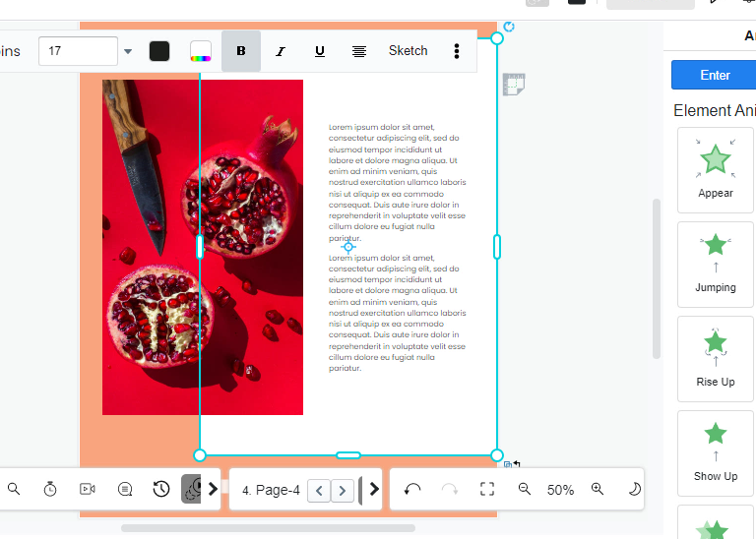Open the three-dot more options menu
This screenshot has width=756, height=539.
(x=456, y=51)
